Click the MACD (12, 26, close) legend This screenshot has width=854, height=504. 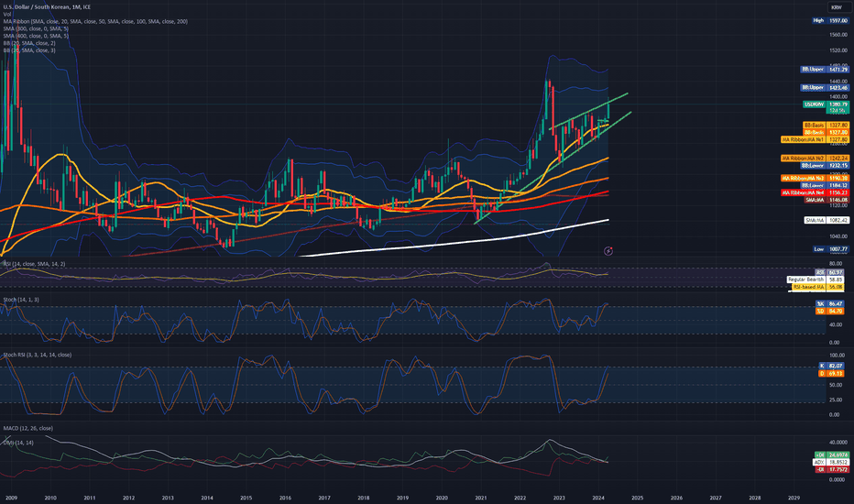[27, 428]
